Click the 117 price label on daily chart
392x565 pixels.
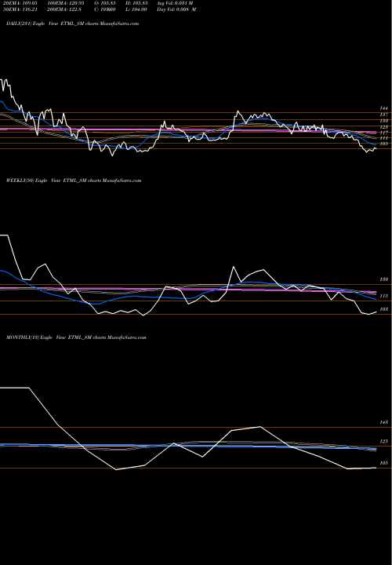(x=383, y=133)
